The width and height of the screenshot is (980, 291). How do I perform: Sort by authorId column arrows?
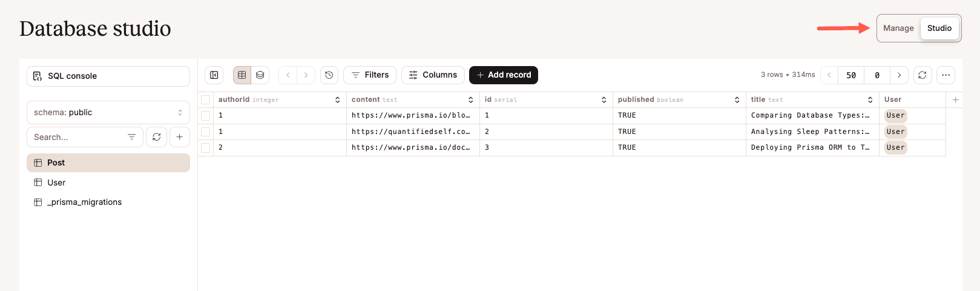[x=337, y=100]
